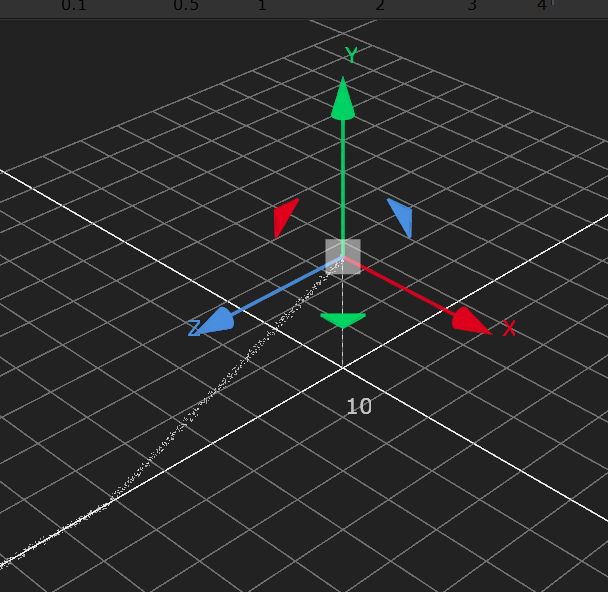Image resolution: width=608 pixels, height=592 pixels.
Task: Click the ruler value "0.1"
Action: click(x=74, y=5)
